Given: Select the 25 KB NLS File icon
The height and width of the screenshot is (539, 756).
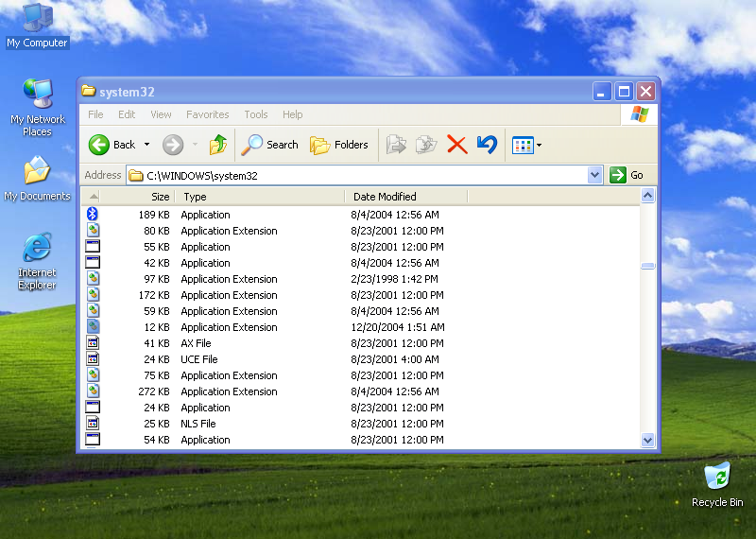Looking at the screenshot, I should pos(93,424).
